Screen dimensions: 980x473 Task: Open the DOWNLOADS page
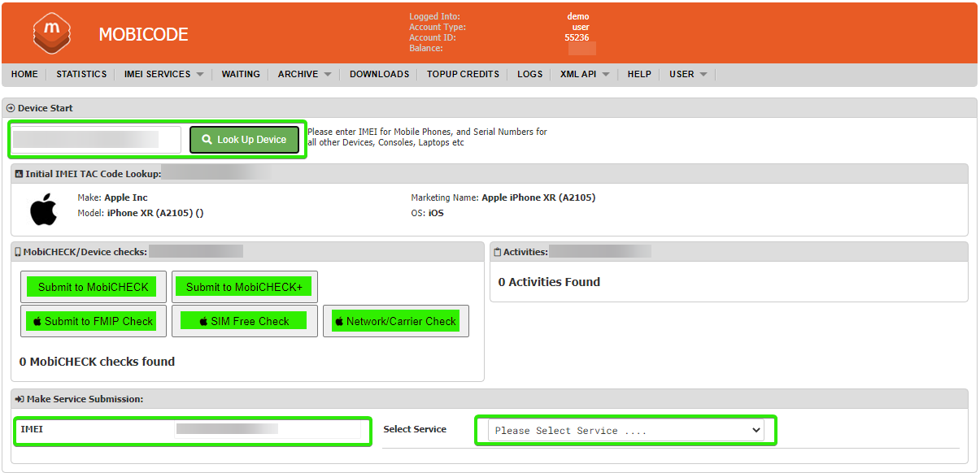(379, 74)
